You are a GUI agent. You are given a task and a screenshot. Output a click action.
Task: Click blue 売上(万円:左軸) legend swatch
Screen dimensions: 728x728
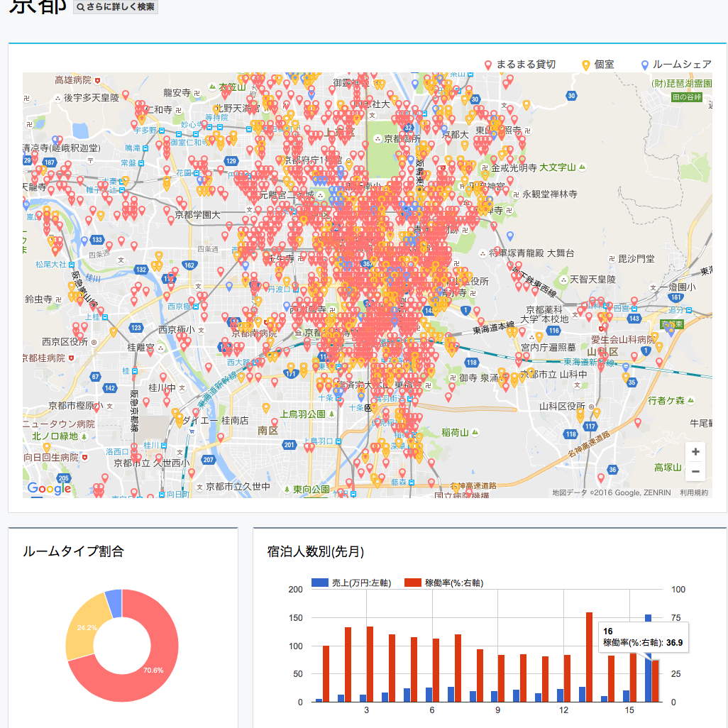coord(320,583)
